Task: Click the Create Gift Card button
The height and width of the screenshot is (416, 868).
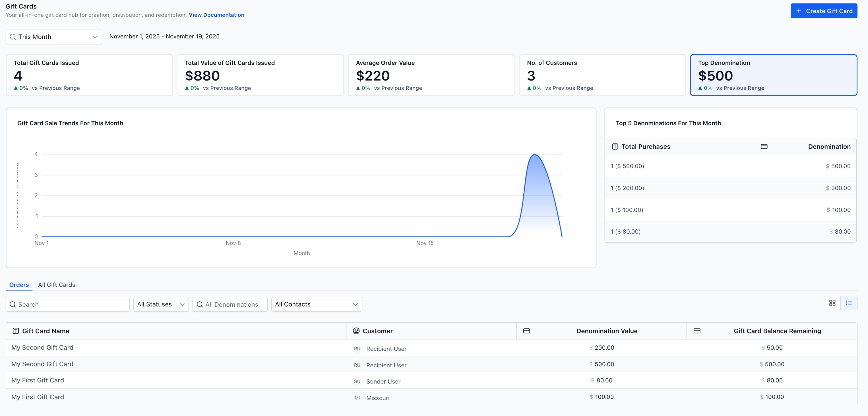Action: tap(824, 11)
